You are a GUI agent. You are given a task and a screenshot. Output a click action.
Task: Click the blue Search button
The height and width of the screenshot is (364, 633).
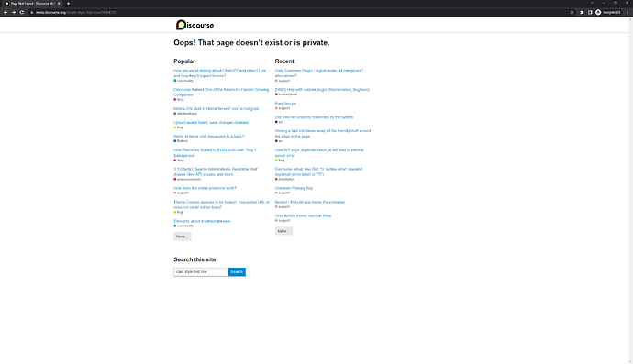pyautogui.click(x=237, y=272)
